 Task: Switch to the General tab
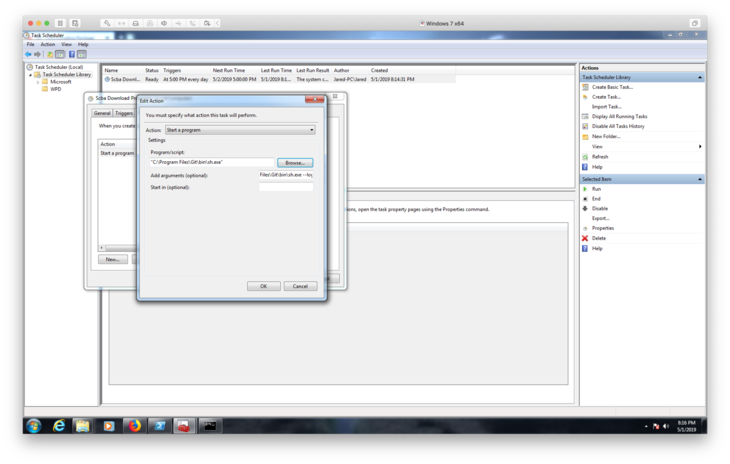pyautogui.click(x=102, y=113)
